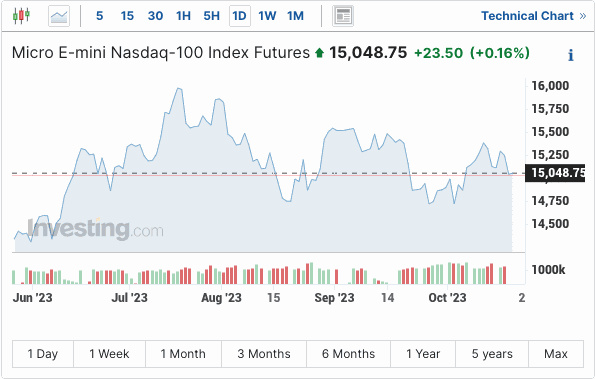
Task: Select the 1D interval
Action: coord(239,16)
